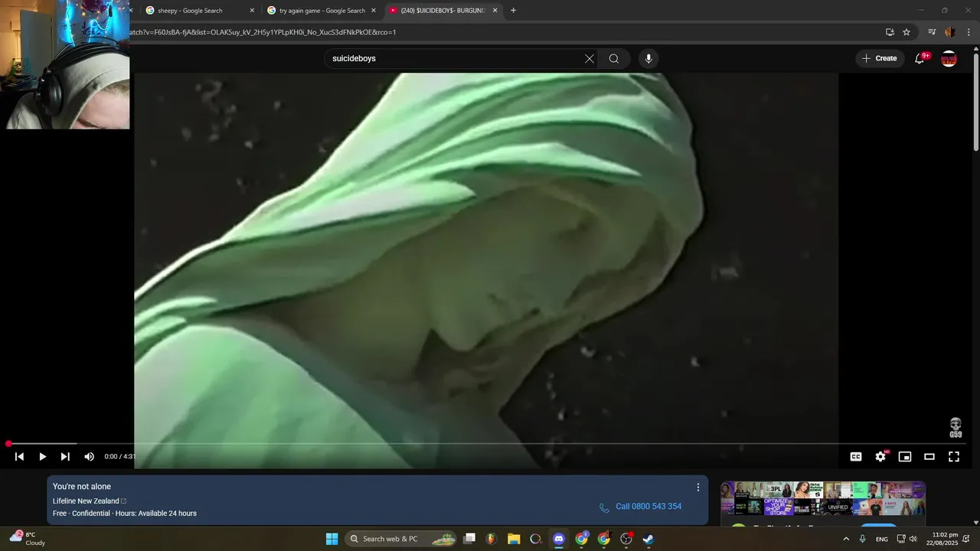Open the video player settings gear
The height and width of the screenshot is (551, 980).
point(880,457)
